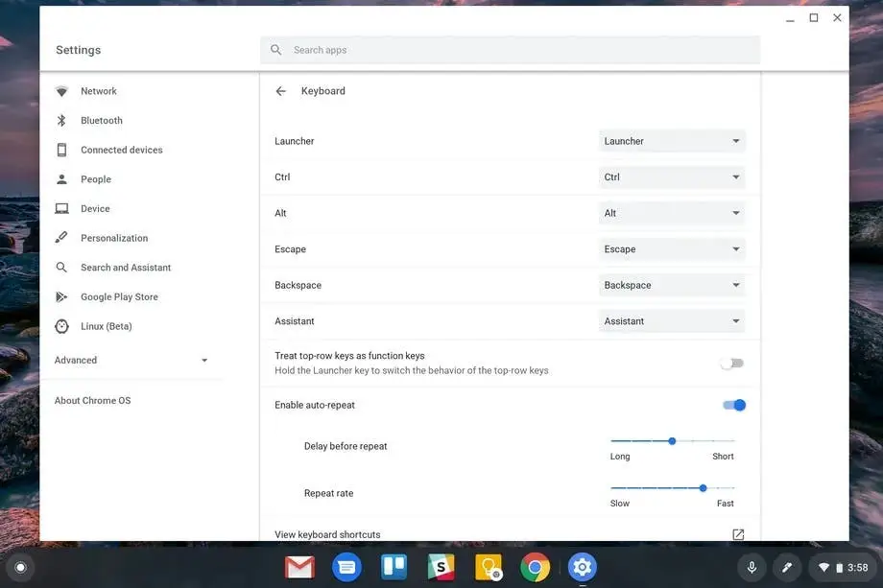Open Slack from the shelf
The width and height of the screenshot is (883, 588).
coord(441,567)
